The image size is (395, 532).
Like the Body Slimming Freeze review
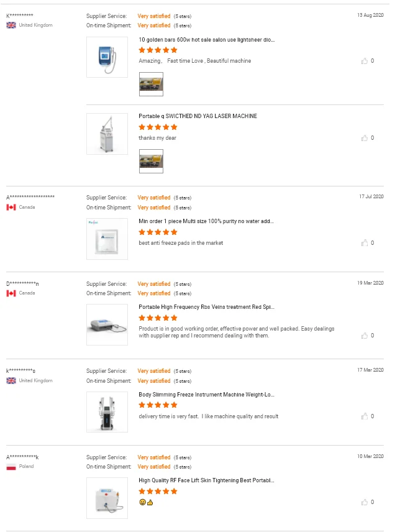click(x=365, y=416)
